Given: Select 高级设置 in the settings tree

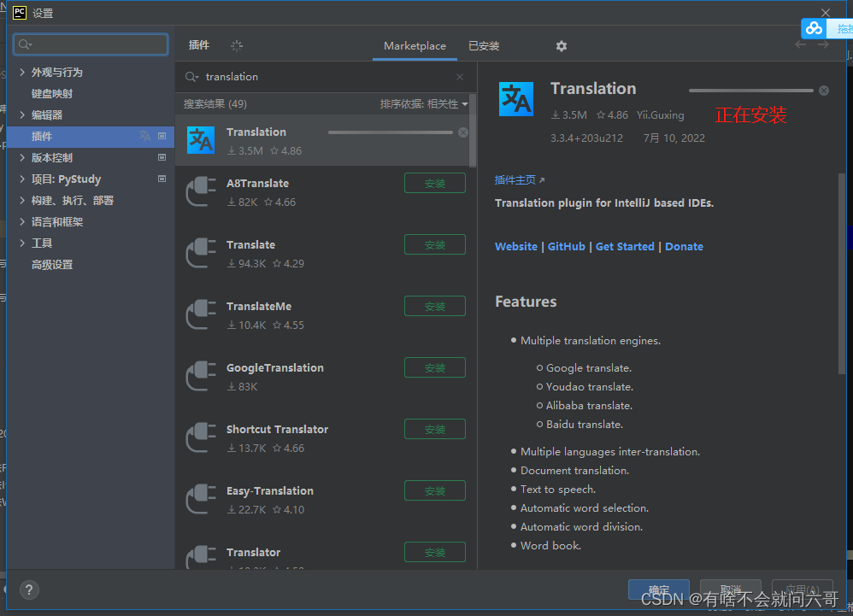Looking at the screenshot, I should click(x=51, y=265).
